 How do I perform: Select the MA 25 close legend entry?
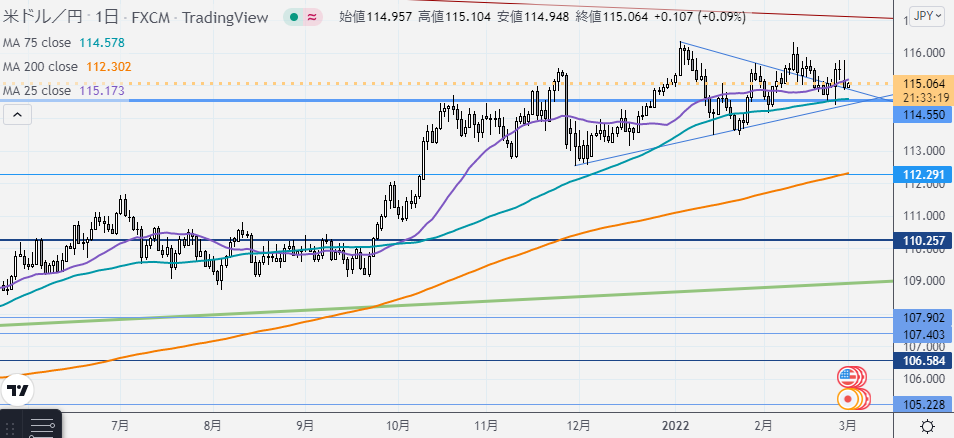pyautogui.click(x=64, y=91)
